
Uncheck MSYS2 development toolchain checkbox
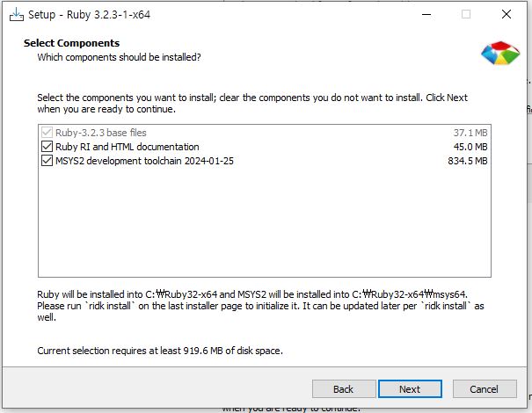47,161
